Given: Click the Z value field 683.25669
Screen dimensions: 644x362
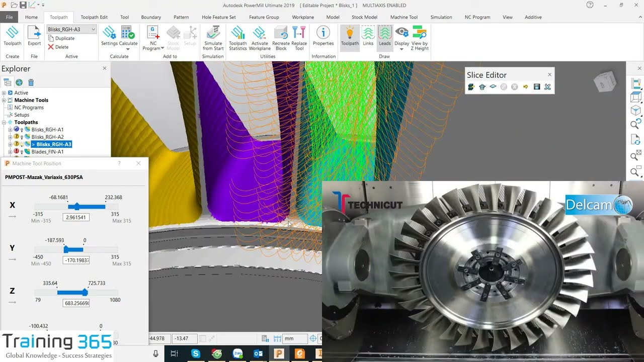Looking at the screenshot, I should tap(76, 303).
